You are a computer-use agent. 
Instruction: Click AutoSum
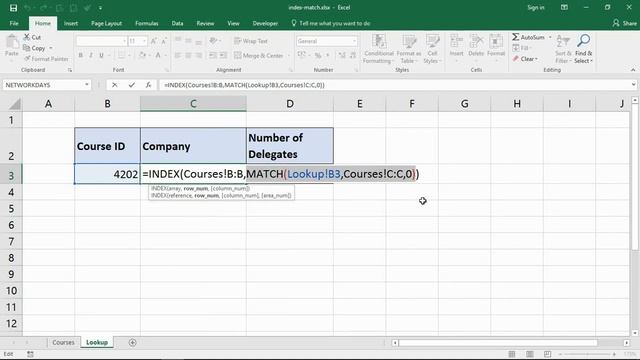[x=528, y=37]
